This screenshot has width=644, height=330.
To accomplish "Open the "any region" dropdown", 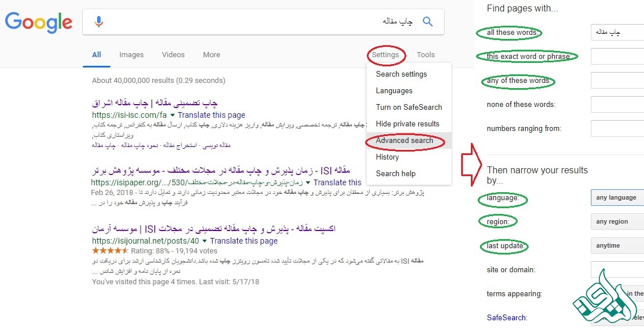I will coord(617,221).
